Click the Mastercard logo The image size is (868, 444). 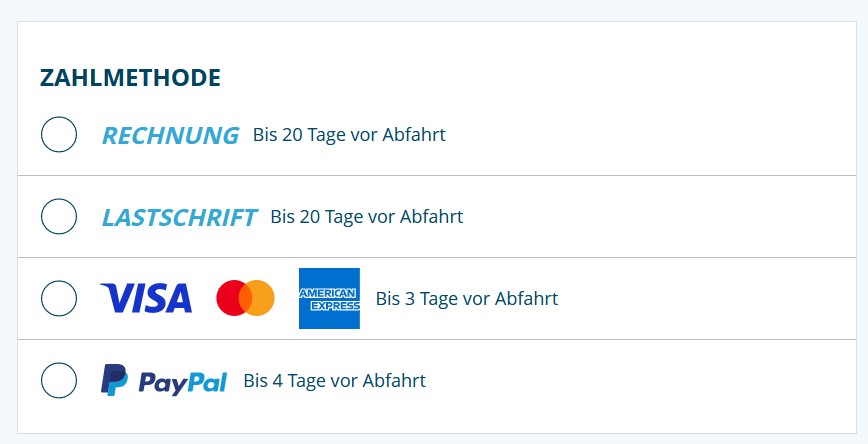pyautogui.click(x=245, y=298)
